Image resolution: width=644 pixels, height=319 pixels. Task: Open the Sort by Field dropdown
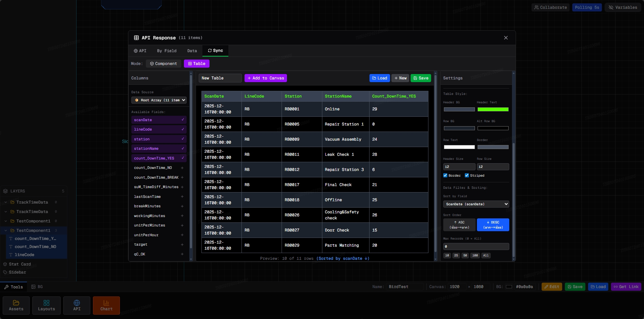[x=476, y=204]
